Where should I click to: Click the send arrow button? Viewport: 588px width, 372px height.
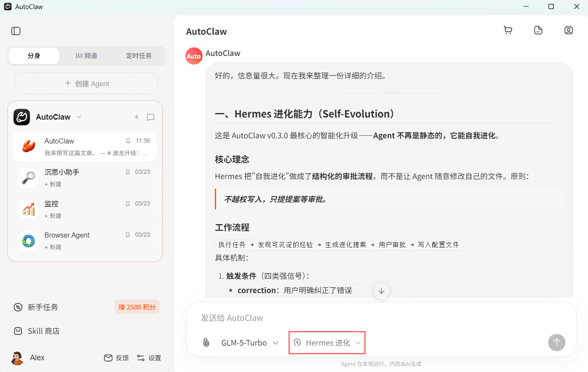pos(557,343)
